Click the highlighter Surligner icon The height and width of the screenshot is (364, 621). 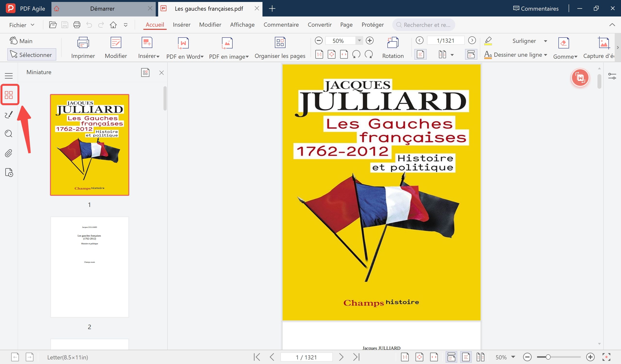(488, 41)
